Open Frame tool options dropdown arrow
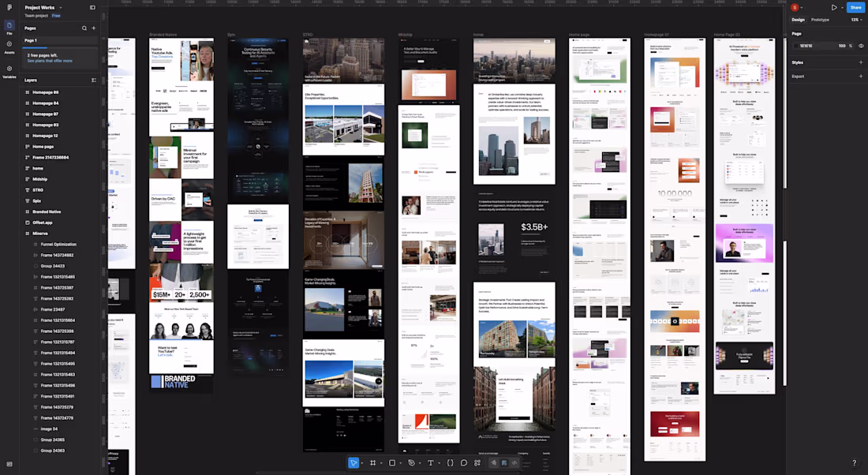The image size is (868, 475). coord(381,463)
